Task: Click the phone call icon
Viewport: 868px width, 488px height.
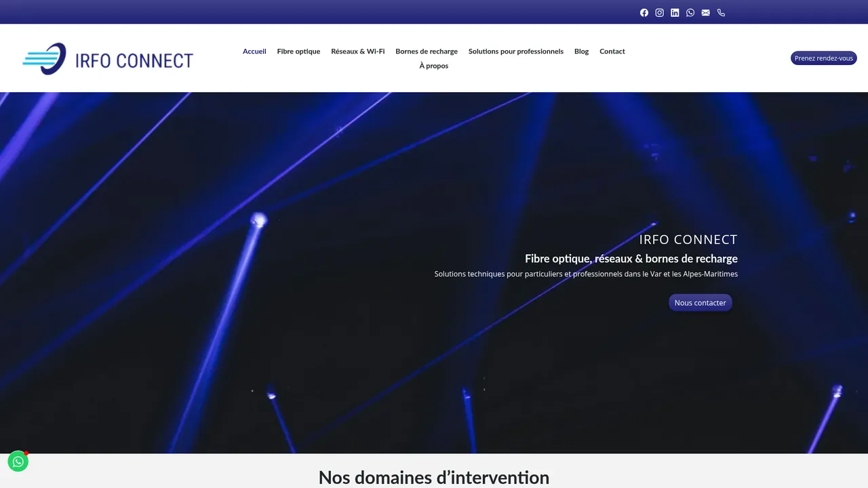Action: [x=721, y=12]
